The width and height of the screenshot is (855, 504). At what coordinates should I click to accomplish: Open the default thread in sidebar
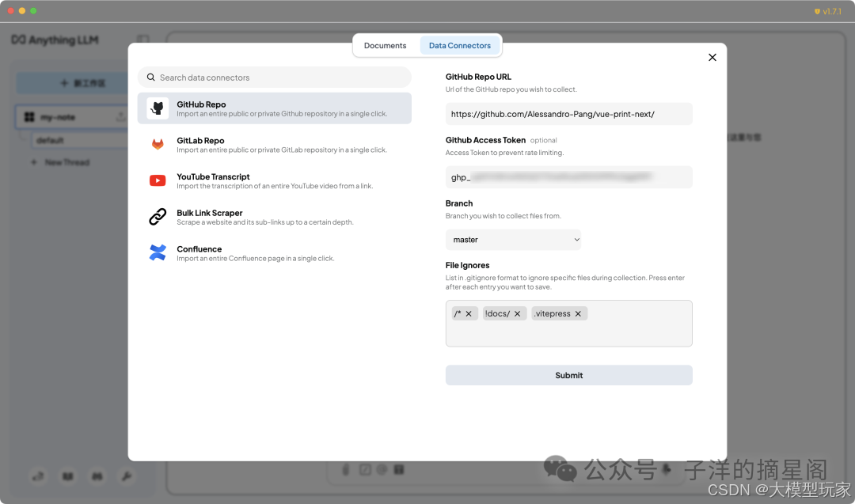[x=80, y=140]
